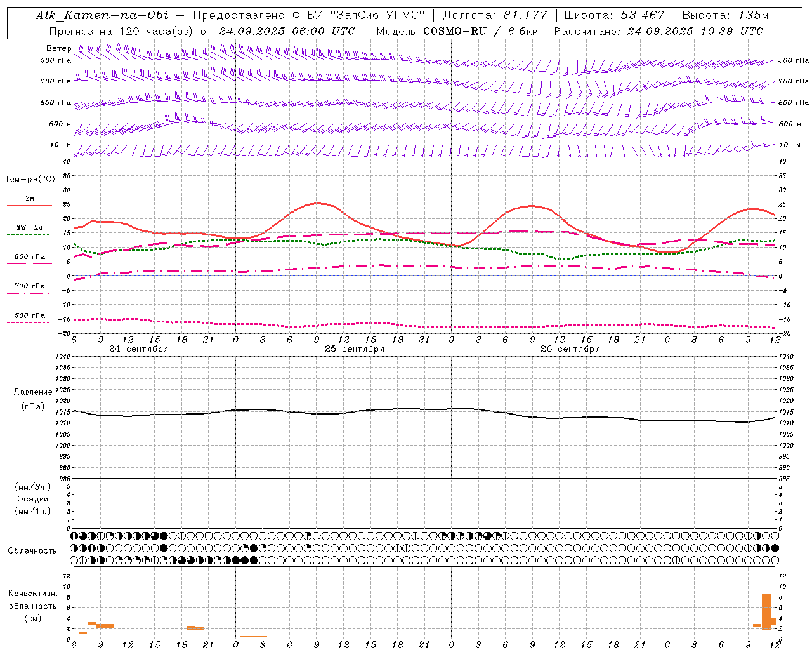Click the Td 2м dew point legend entry
812x650 pixels.
pyautogui.click(x=30, y=227)
